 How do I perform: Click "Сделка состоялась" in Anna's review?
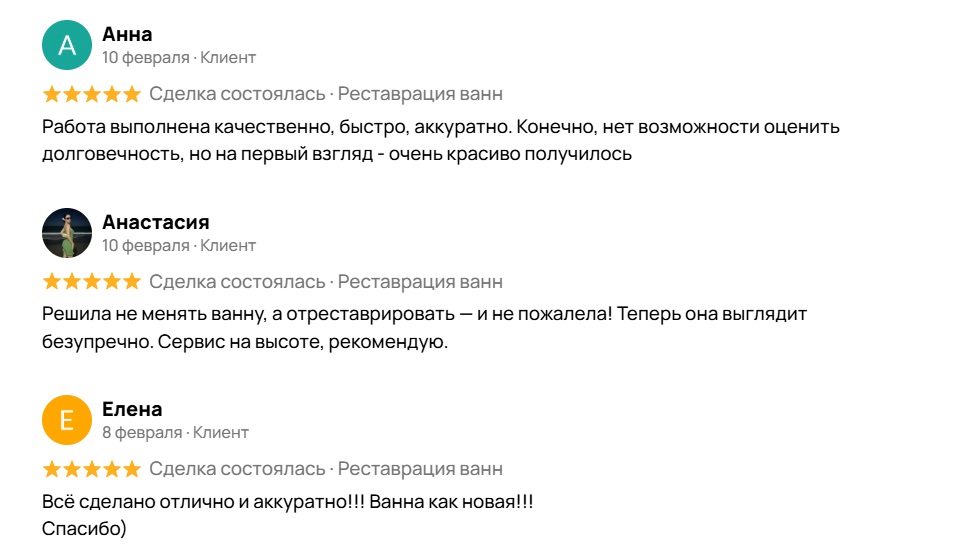237,95
